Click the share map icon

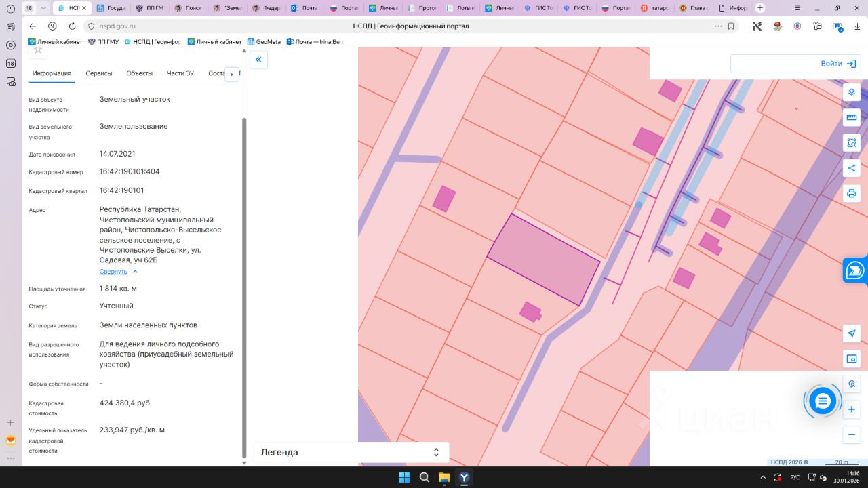[852, 168]
